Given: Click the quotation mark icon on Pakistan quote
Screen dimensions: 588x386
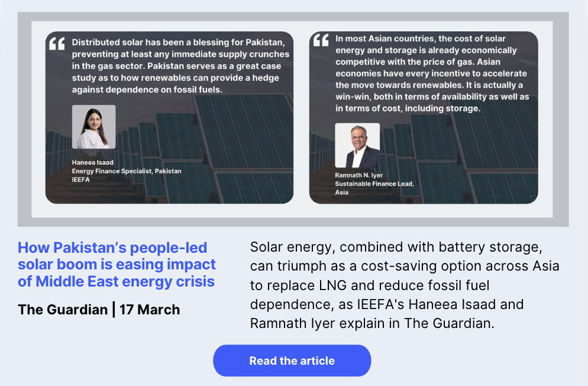Looking at the screenshot, I should tap(57, 44).
